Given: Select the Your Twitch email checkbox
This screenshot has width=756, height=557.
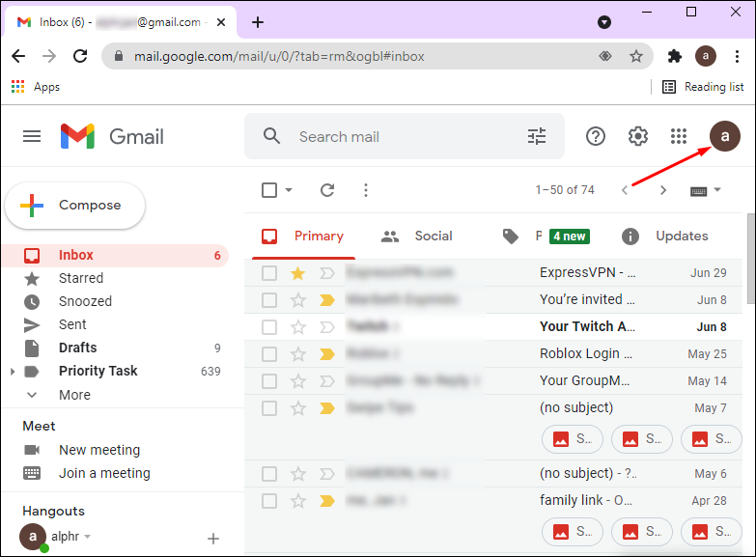Looking at the screenshot, I should click(269, 327).
